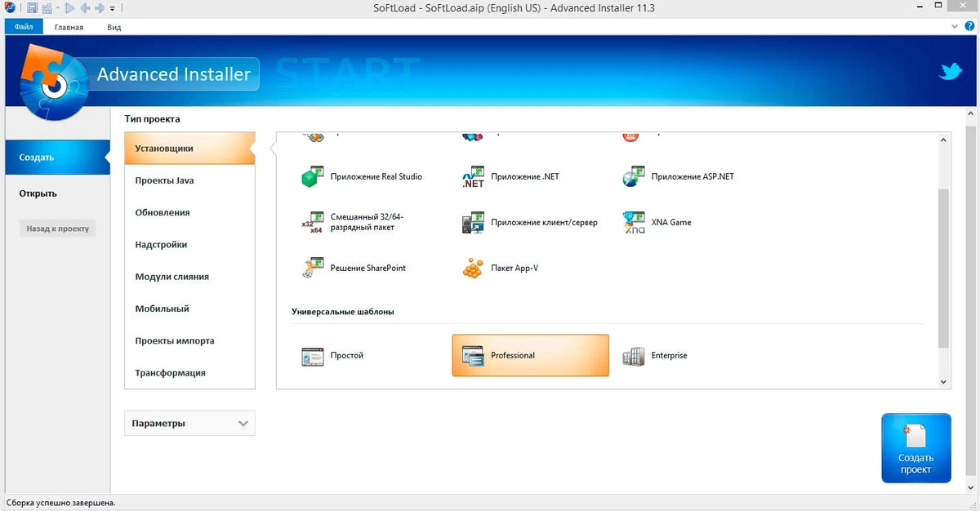Viewport: 980px width, 511px height.
Task: Click the Advanced Installer app icon in title bar
Action: (8, 8)
